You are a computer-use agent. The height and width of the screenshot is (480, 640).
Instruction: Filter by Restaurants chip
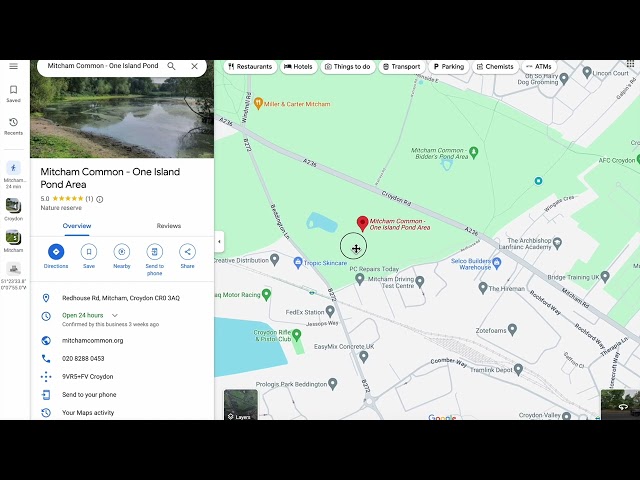point(250,67)
